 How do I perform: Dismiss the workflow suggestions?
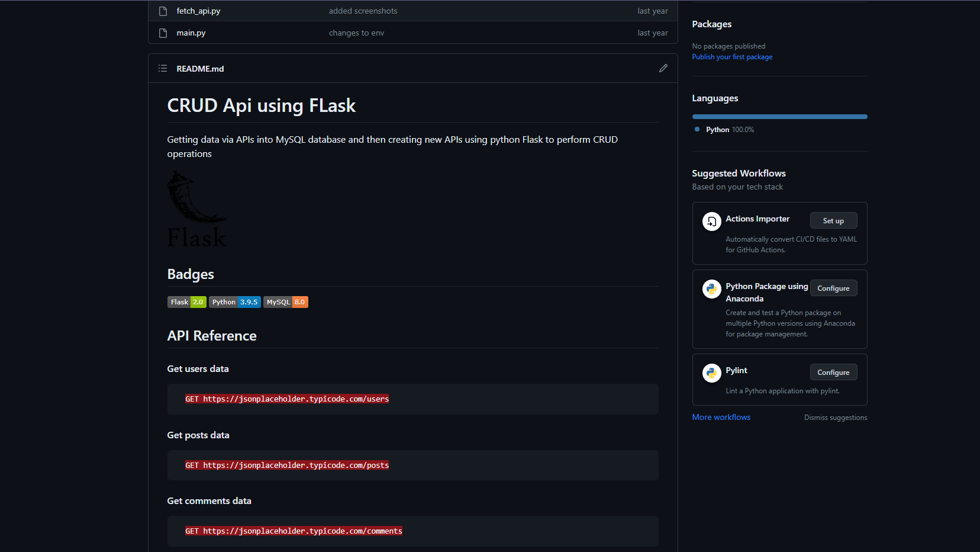click(x=835, y=418)
